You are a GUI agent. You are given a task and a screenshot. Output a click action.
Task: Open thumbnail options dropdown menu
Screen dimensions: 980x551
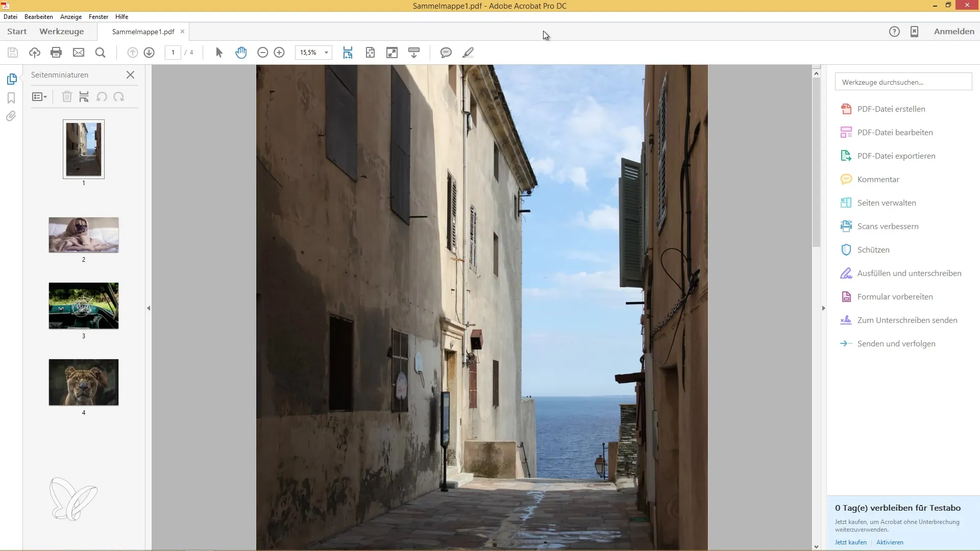coord(39,96)
